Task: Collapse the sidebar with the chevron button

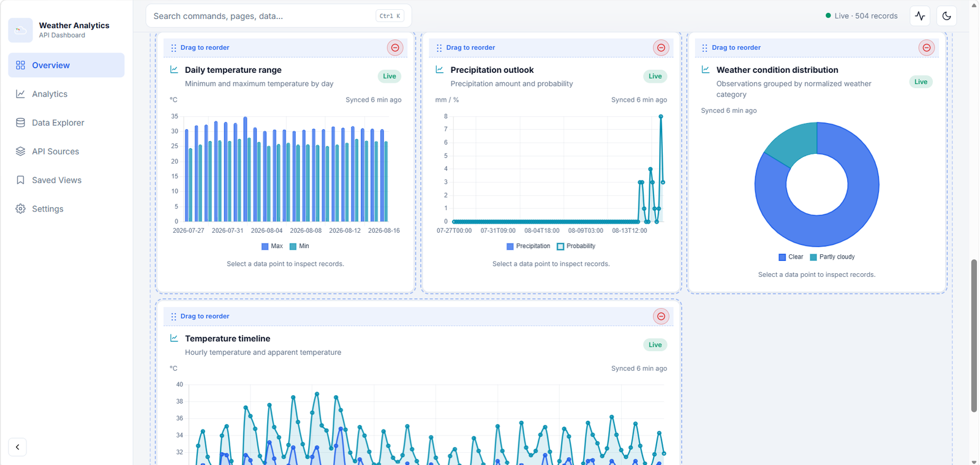Action: click(x=17, y=447)
